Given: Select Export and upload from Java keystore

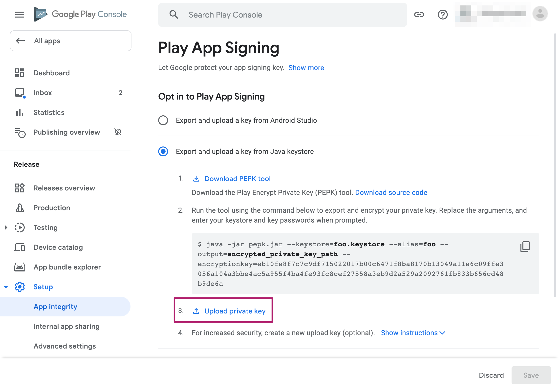Looking at the screenshot, I should click(163, 151).
